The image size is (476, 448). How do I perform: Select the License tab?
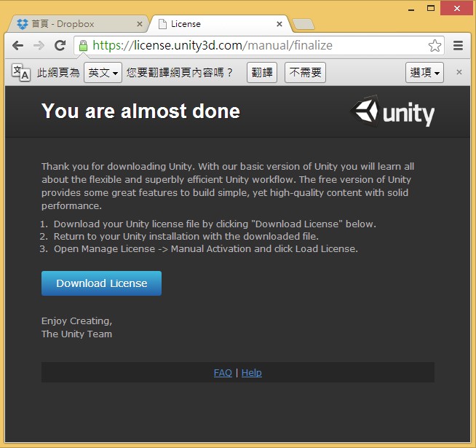(220, 24)
